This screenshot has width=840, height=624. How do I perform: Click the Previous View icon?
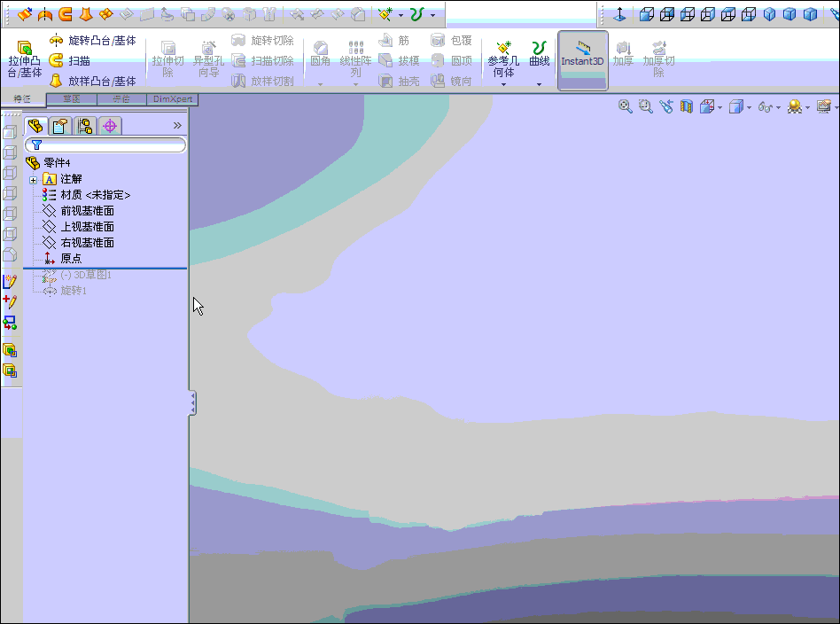(x=666, y=106)
